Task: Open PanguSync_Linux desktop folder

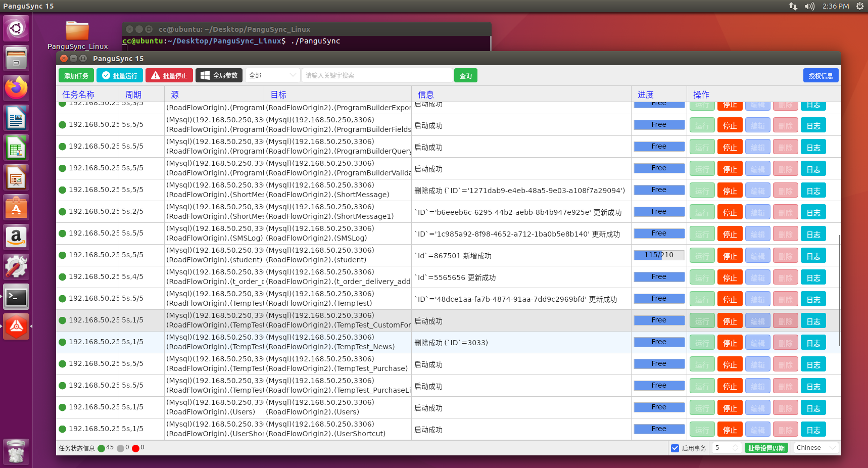Action: (77, 35)
